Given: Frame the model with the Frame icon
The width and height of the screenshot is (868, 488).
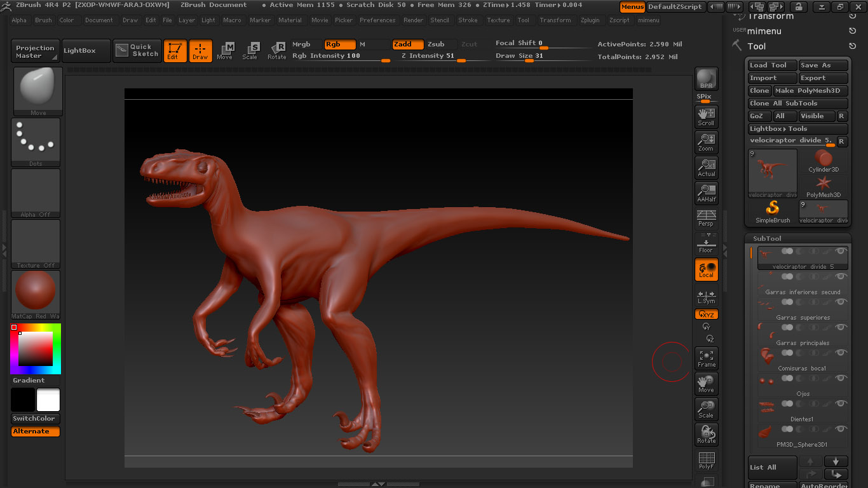Looking at the screenshot, I should [x=706, y=358].
